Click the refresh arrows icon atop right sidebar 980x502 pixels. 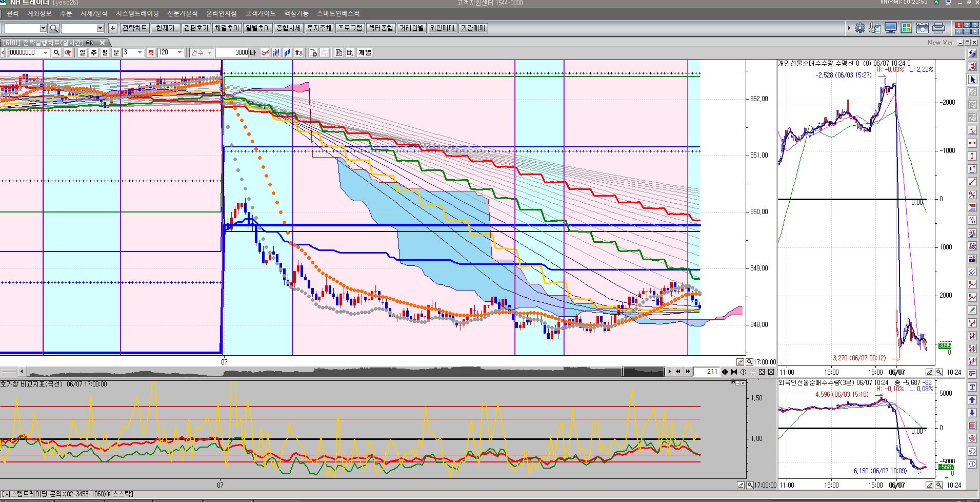click(x=972, y=53)
